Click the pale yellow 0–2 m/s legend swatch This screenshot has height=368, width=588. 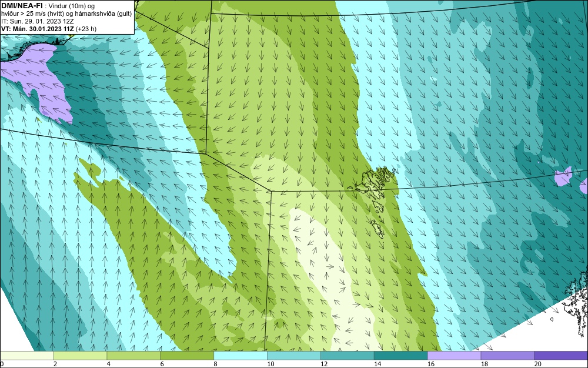tap(26, 355)
